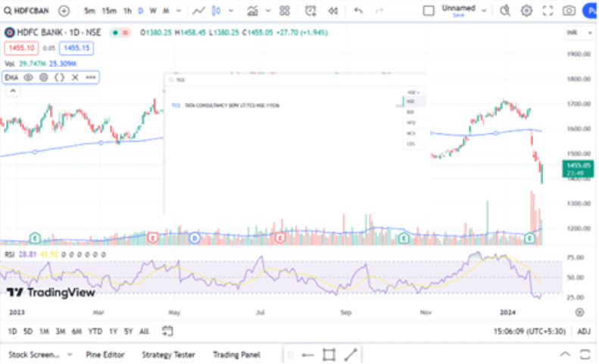Open the Indicators icon in top toolbar
This screenshot has width=599, height=364.
tap(252, 11)
